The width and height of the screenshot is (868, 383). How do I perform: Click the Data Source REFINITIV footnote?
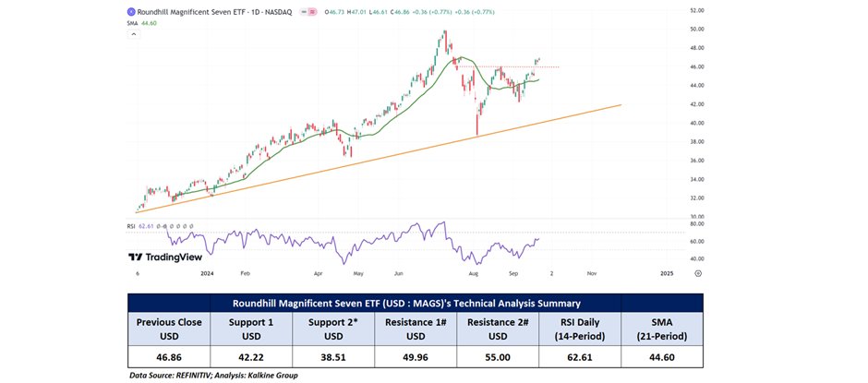click(213, 376)
